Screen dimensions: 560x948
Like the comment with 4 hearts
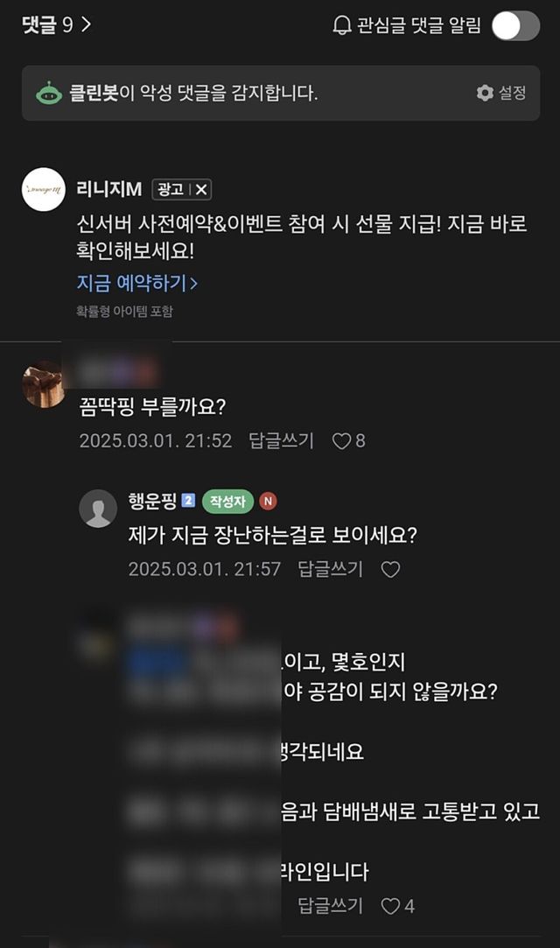click(x=390, y=906)
